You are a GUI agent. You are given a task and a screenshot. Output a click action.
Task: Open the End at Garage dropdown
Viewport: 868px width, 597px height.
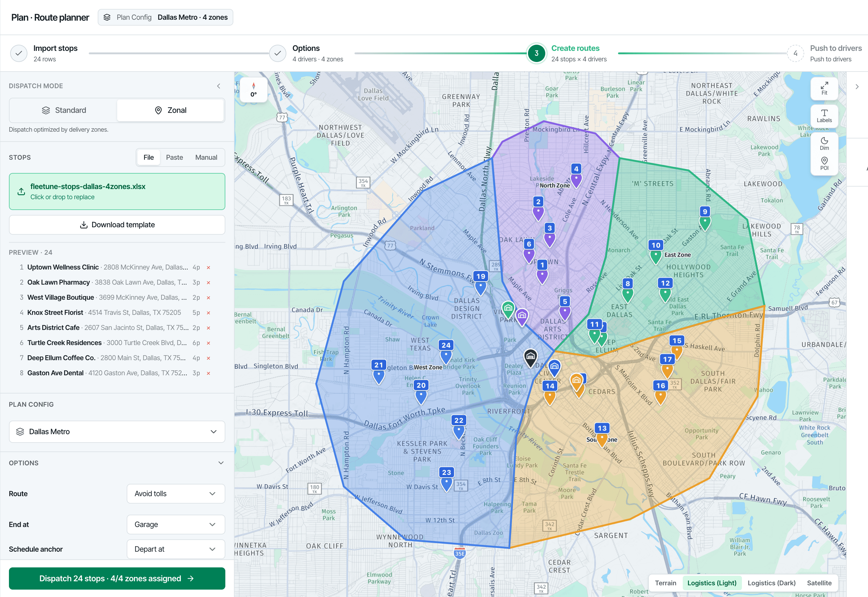176,525
